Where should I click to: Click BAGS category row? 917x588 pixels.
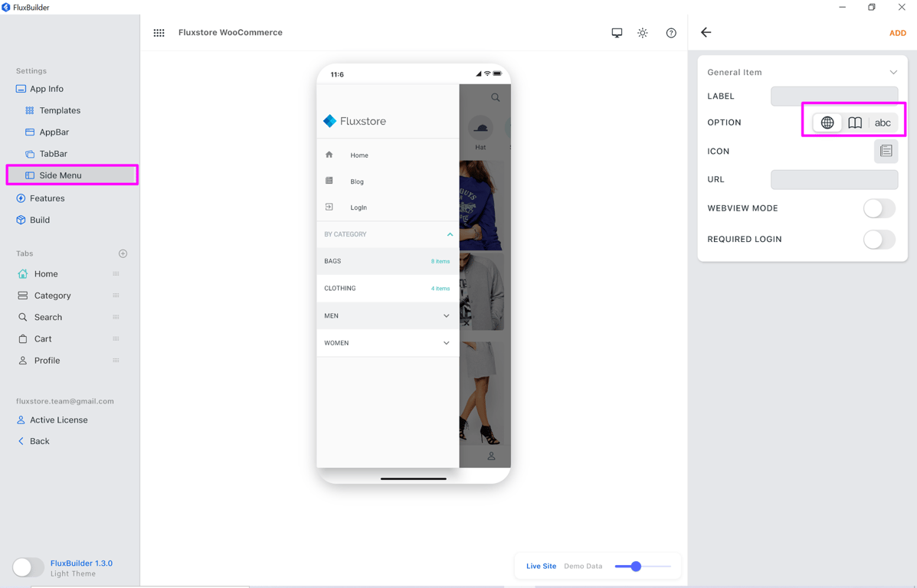coord(388,261)
